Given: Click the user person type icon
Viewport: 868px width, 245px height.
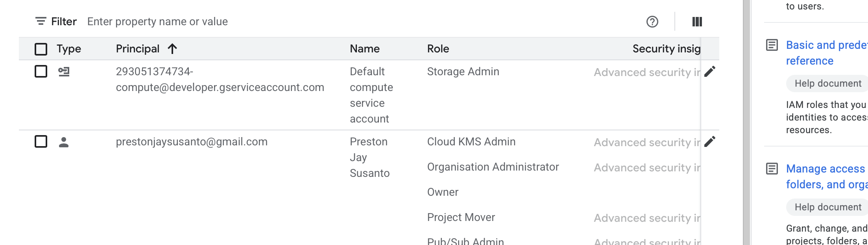Looking at the screenshot, I should [x=64, y=142].
